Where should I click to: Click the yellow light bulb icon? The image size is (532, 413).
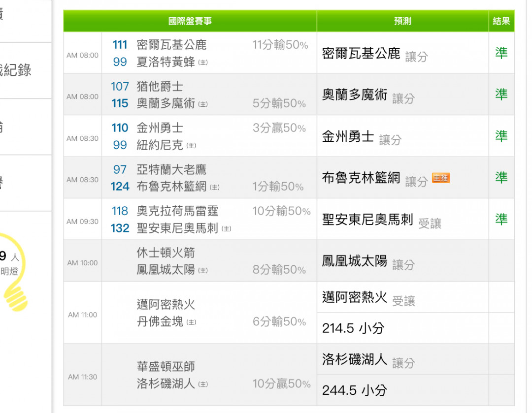(x=14, y=271)
